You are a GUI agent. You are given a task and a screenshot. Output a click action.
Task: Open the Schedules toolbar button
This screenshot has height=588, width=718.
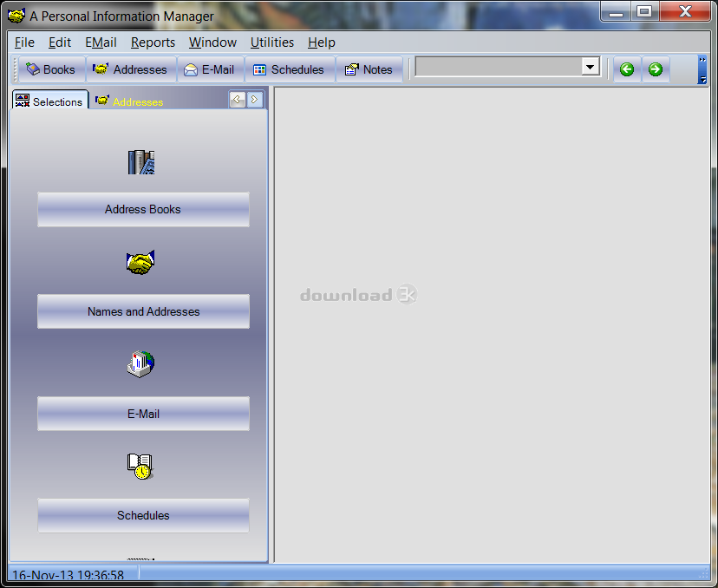[x=290, y=69]
